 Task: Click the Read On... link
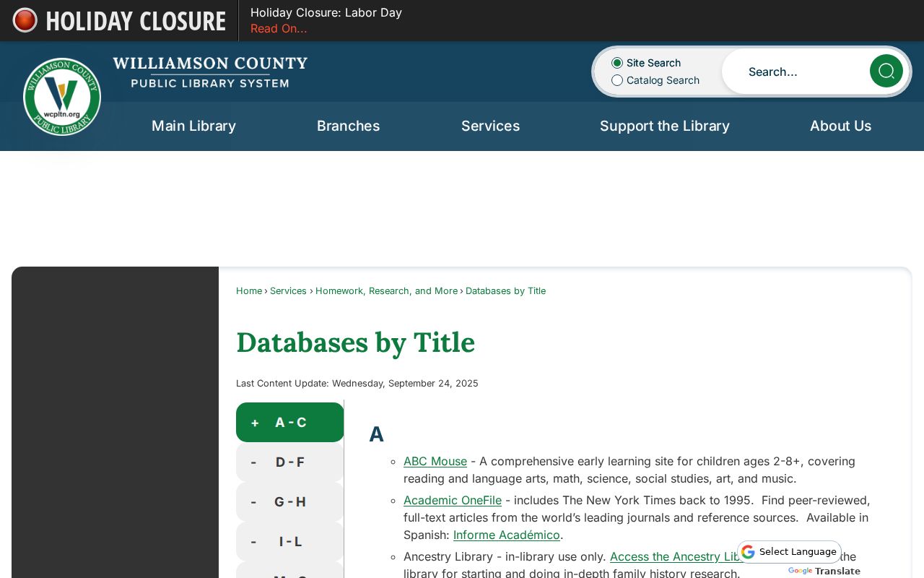coord(279,29)
